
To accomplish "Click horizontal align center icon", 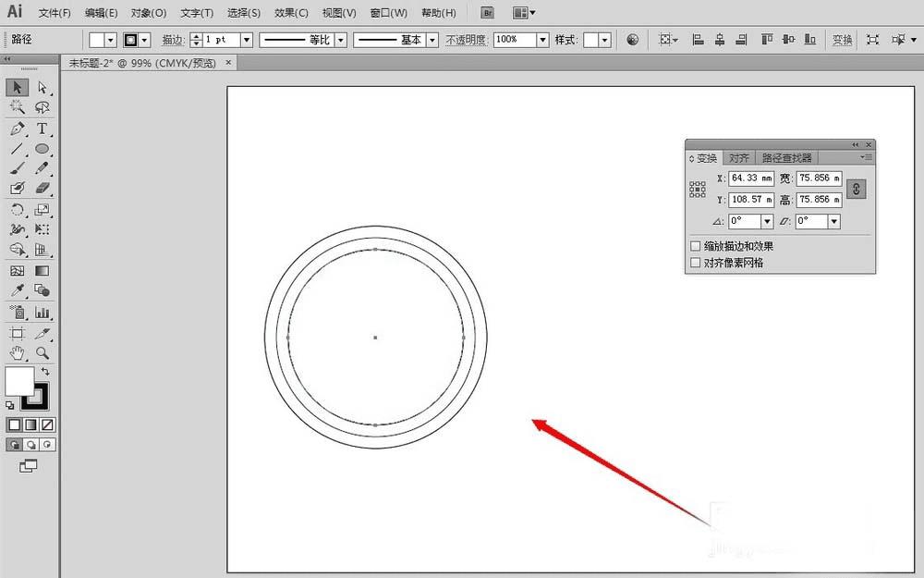I will click(720, 40).
